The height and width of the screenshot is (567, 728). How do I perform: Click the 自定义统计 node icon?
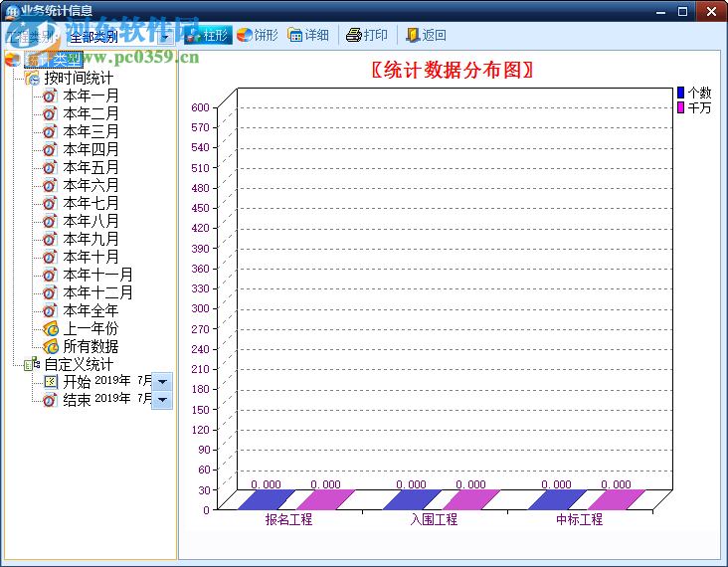pos(32,364)
